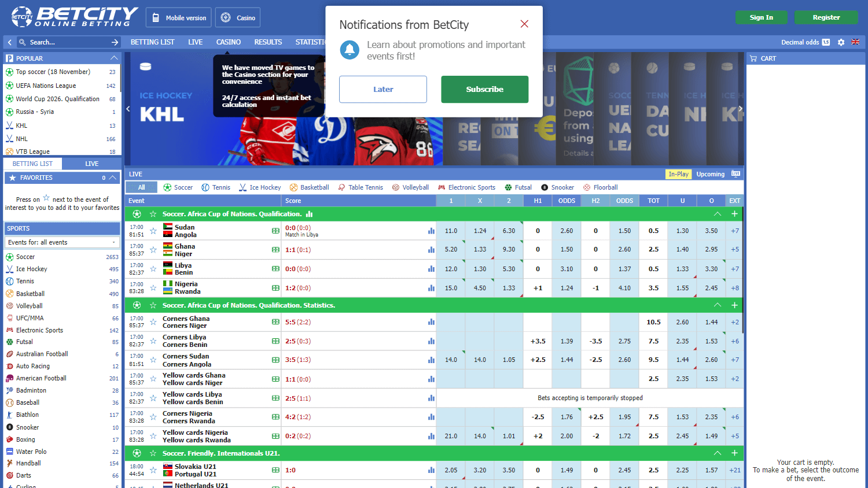Collapse the Qualification Statistics section
The width and height of the screenshot is (868, 488).
click(718, 305)
